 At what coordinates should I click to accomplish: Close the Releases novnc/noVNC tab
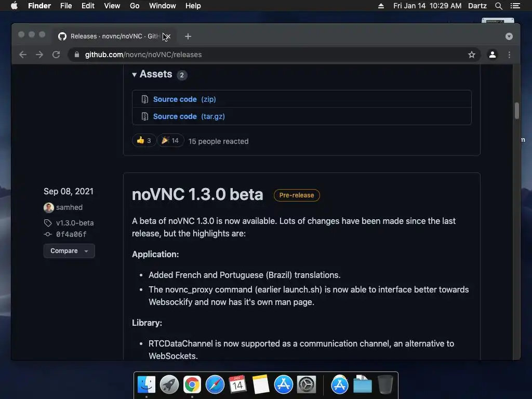[x=167, y=36]
